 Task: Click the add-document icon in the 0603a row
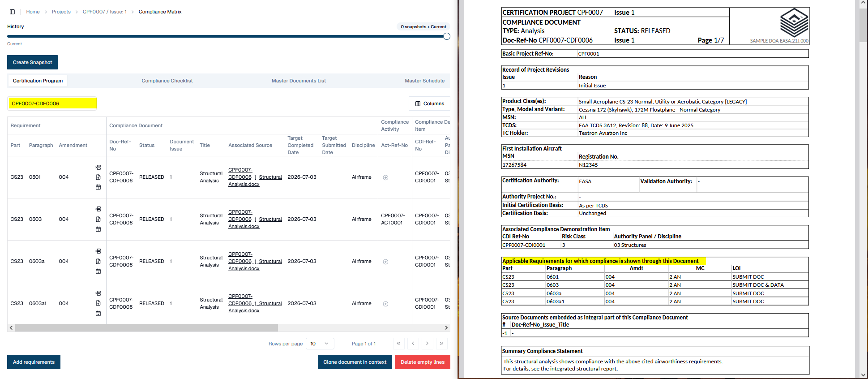tap(98, 261)
